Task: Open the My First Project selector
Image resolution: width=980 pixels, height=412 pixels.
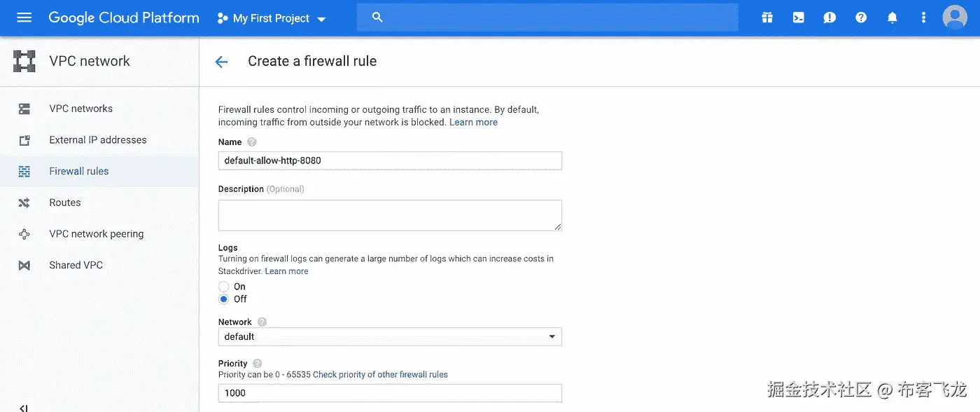Action: point(272,18)
